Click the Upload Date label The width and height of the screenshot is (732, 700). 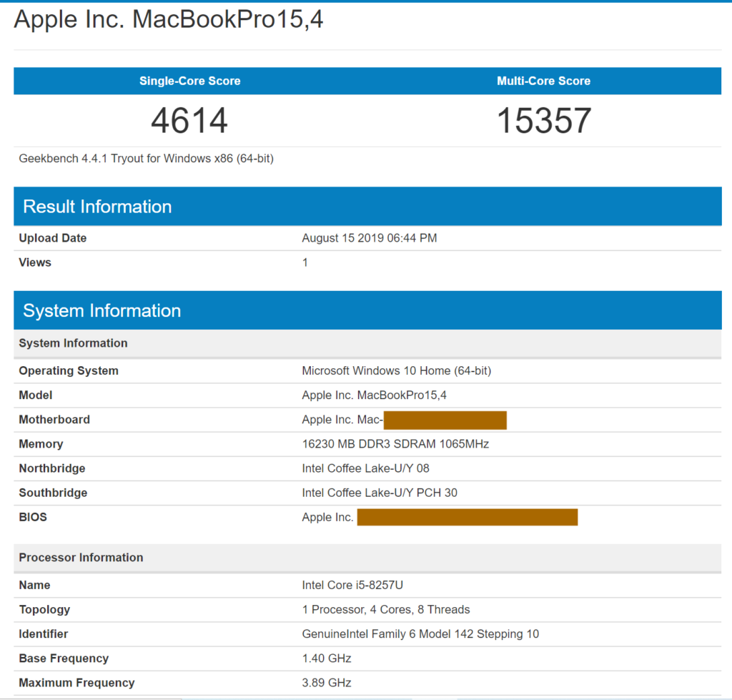pyautogui.click(x=52, y=238)
